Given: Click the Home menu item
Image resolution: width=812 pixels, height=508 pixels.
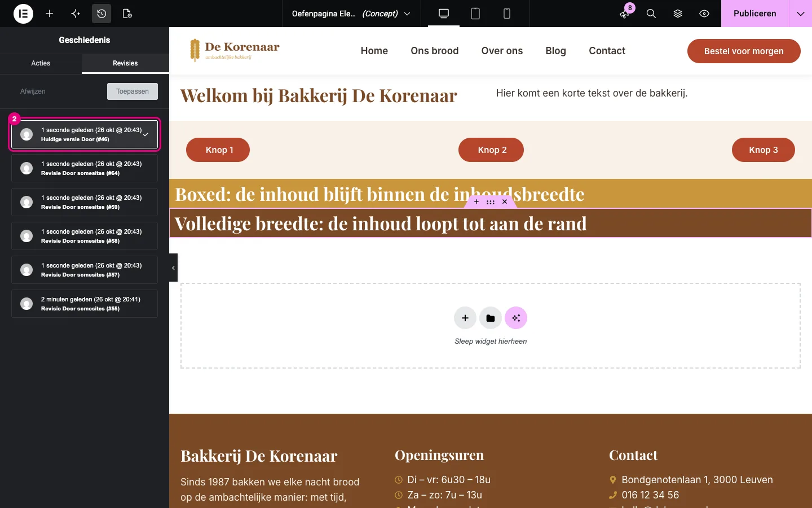Looking at the screenshot, I should (374, 51).
